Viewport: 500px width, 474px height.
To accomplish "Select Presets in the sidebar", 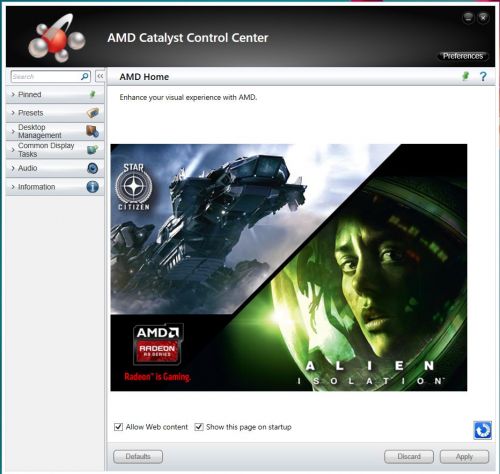I will click(x=55, y=113).
